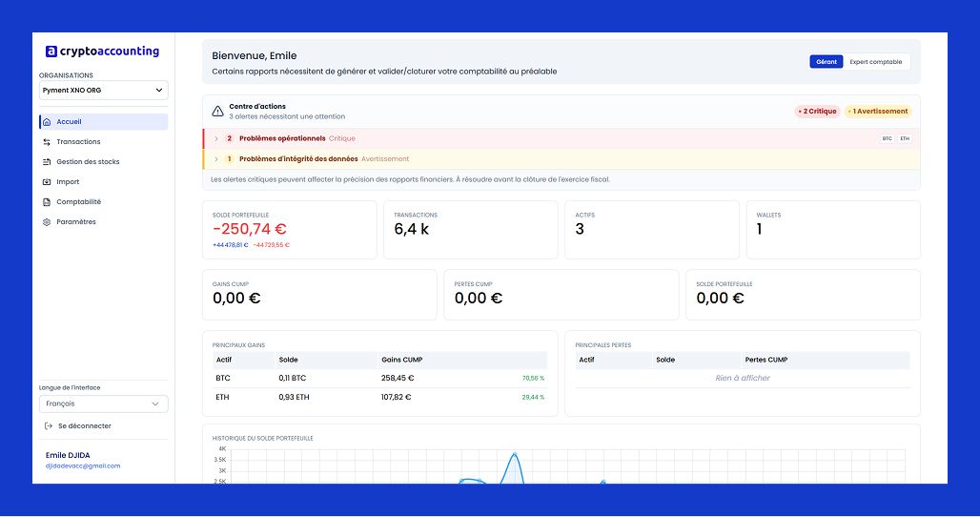Viewport: 980px width, 517px height.
Task: Click the 1 Avertissement badge
Action: pos(878,112)
